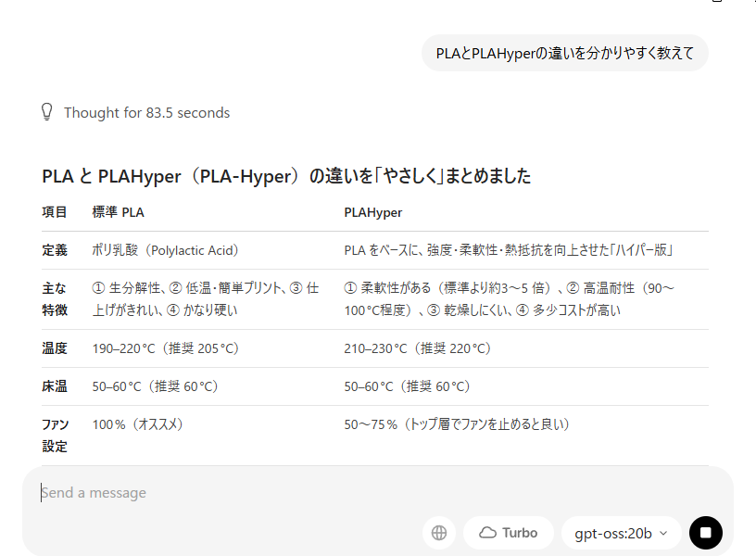Viewport: 756px width, 556px height.
Task: Click the cell describing the ハイパー版 definition
Action: 509,250
